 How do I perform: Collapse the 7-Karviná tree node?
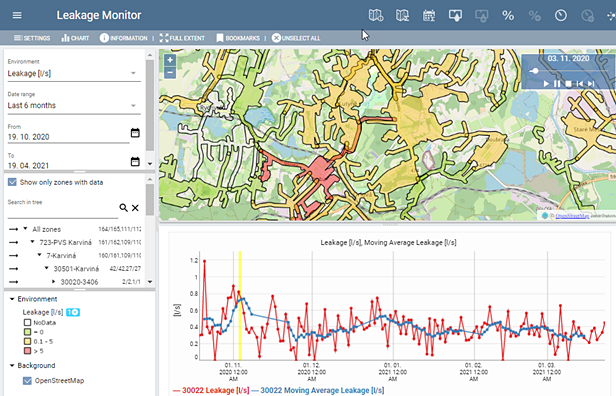(39, 255)
